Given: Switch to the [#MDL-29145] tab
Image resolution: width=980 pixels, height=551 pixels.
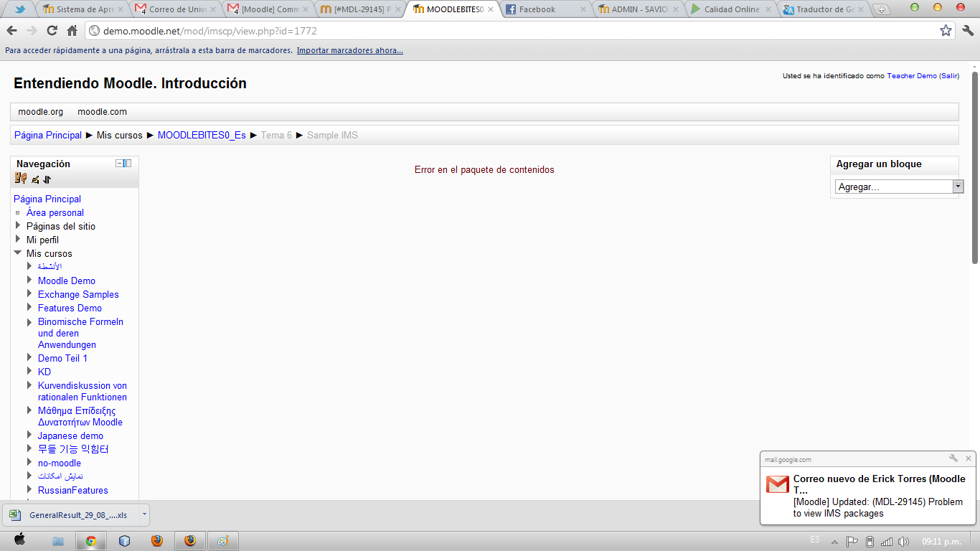Looking at the screenshot, I should click(360, 9).
